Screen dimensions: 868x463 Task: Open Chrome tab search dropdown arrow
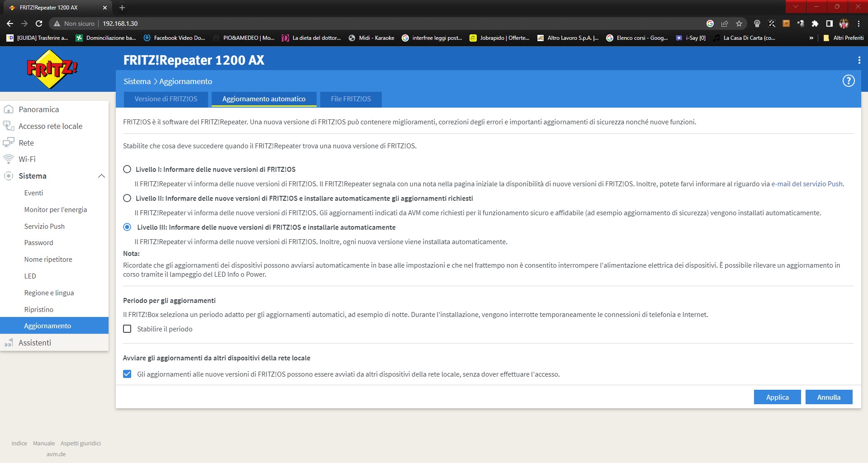(796, 6)
